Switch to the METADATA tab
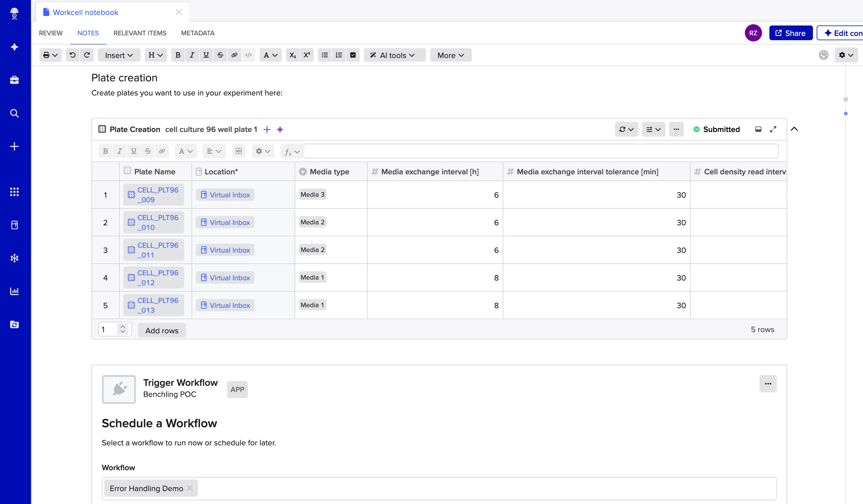This screenshot has width=863, height=504. pyautogui.click(x=198, y=33)
